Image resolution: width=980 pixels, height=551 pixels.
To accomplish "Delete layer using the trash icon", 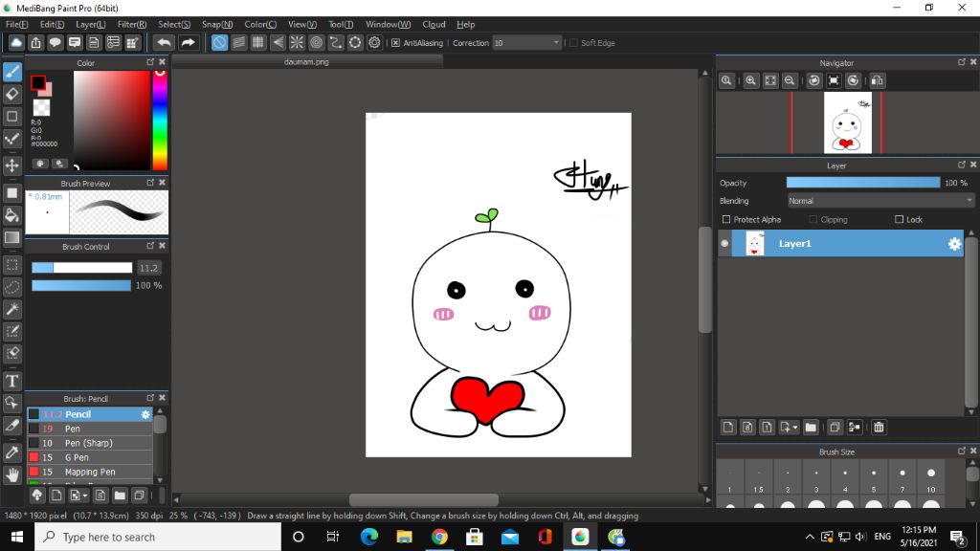I will point(879,428).
